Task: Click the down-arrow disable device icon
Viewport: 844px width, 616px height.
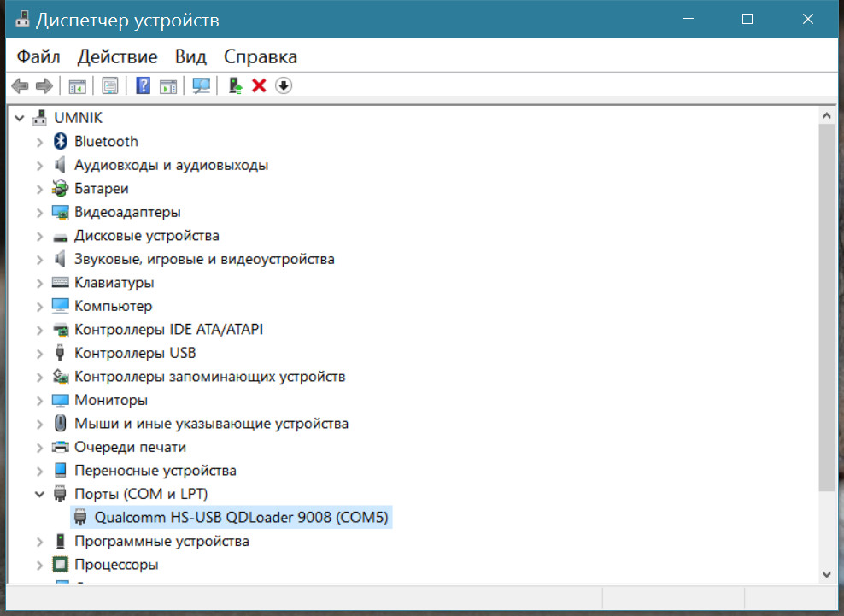Action: (284, 85)
